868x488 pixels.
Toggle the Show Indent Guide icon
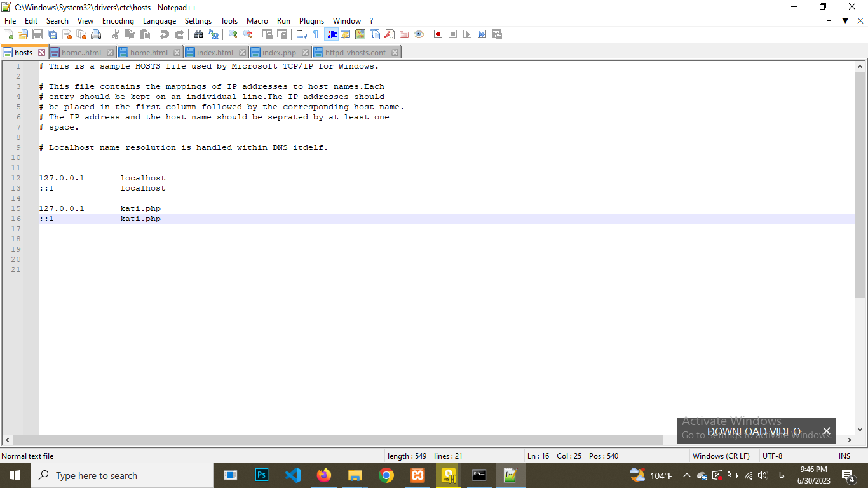click(332, 34)
